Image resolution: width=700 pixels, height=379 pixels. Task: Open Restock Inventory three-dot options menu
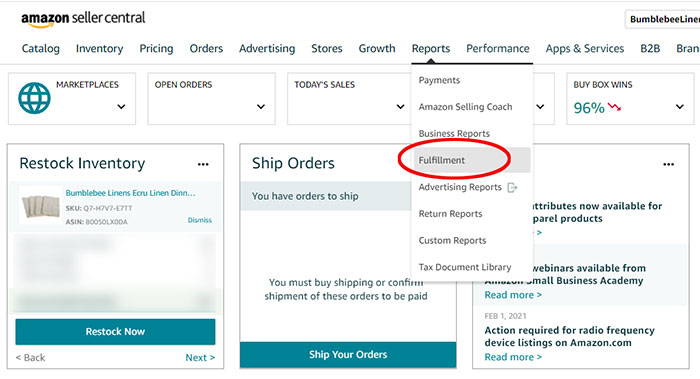point(203,164)
